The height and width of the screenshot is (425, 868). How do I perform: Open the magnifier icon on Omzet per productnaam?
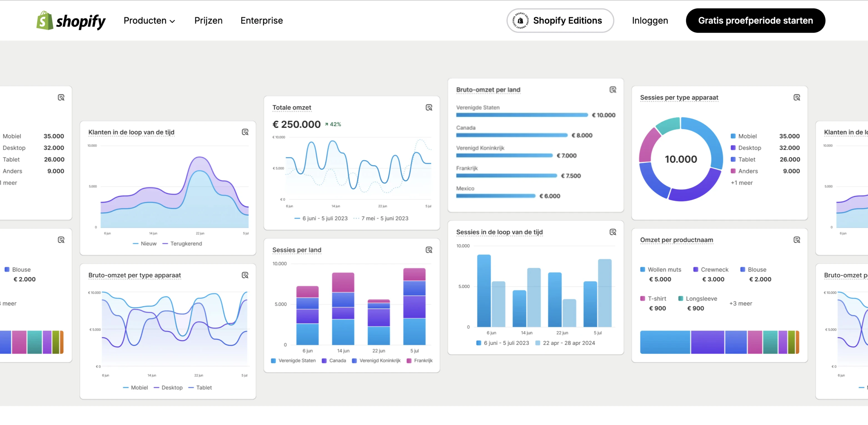point(797,240)
